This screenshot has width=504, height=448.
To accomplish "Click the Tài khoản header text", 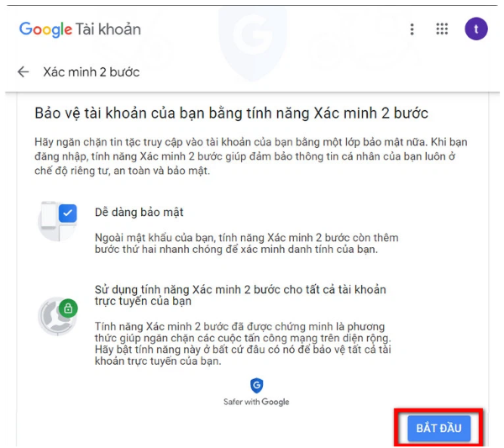I will pyautogui.click(x=108, y=29).
